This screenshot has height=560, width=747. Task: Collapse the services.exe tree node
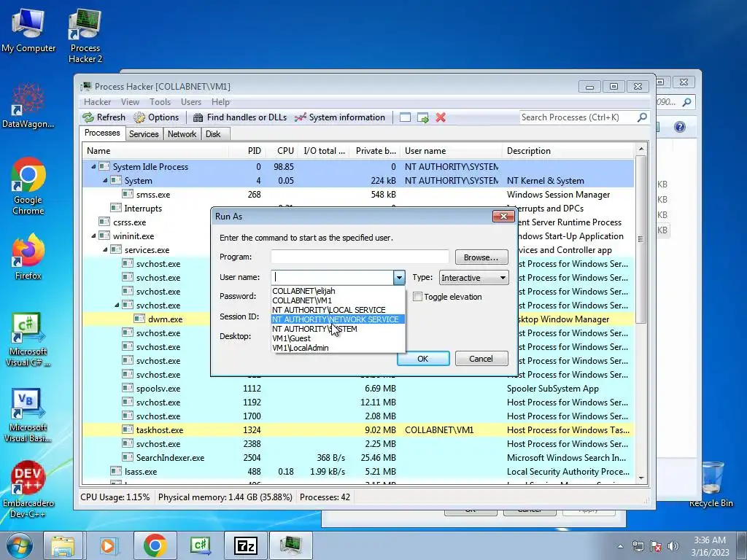105,249
